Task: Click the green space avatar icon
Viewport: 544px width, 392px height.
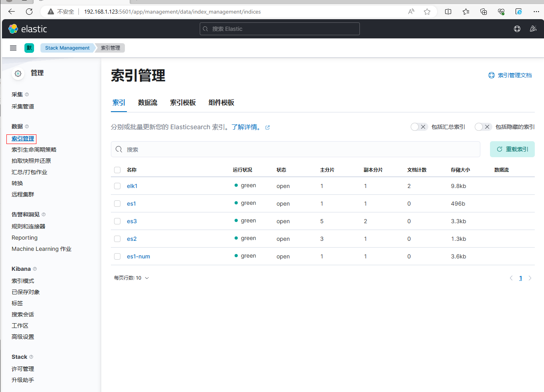Action: [29, 48]
